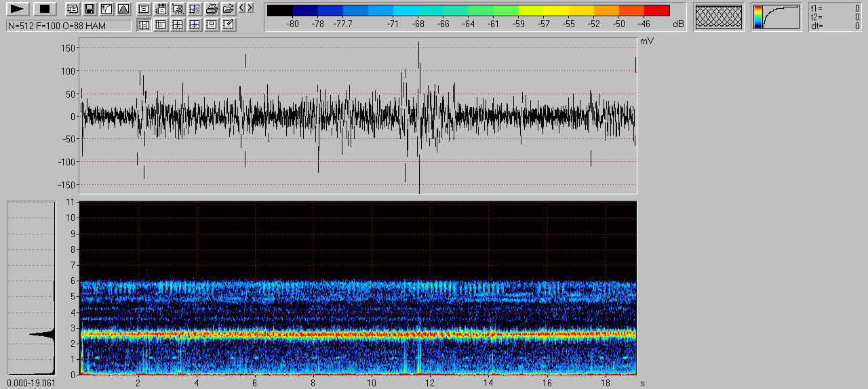Toggle the blue crosshair cursor grid button
This screenshot has height=389, width=868.
point(195,24)
